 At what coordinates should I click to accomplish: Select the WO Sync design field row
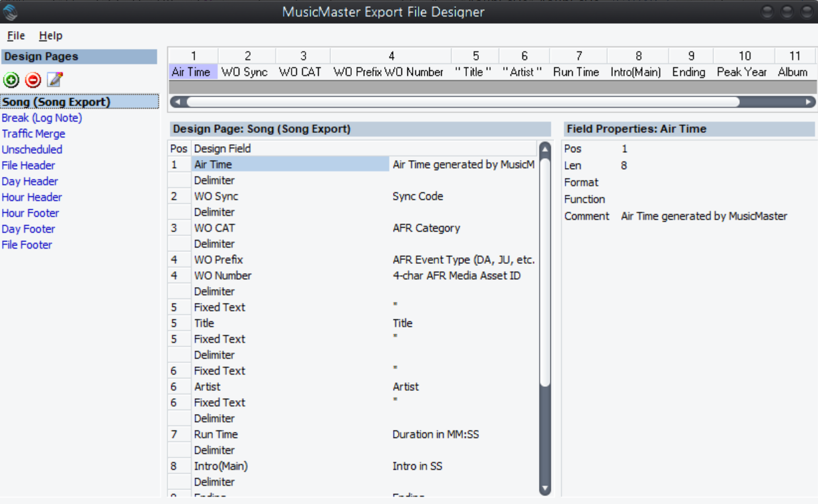click(x=352, y=196)
